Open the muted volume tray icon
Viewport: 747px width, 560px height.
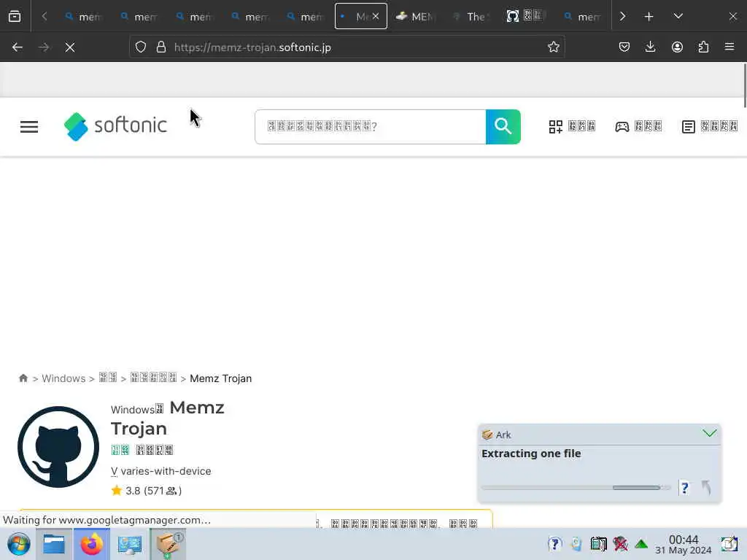(x=620, y=544)
